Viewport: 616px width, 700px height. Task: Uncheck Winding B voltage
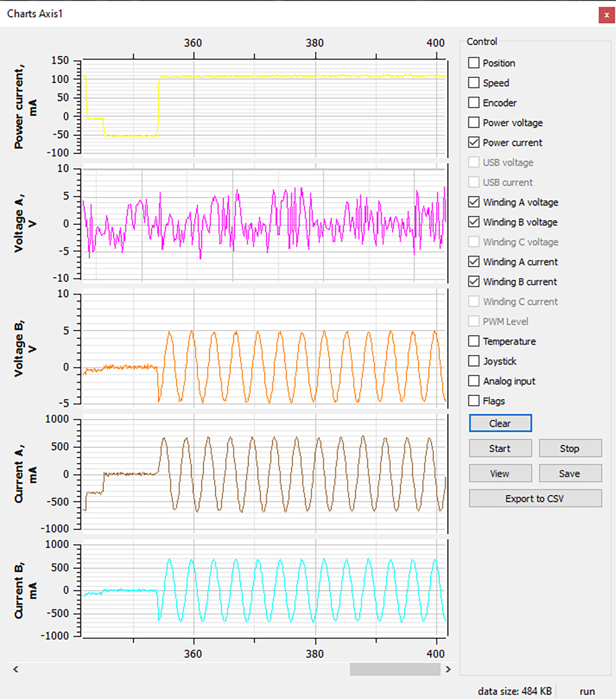point(474,222)
